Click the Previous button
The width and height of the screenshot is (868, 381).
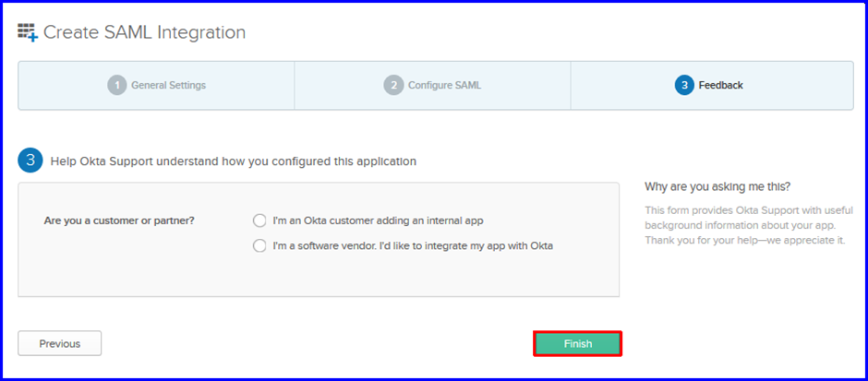click(60, 343)
